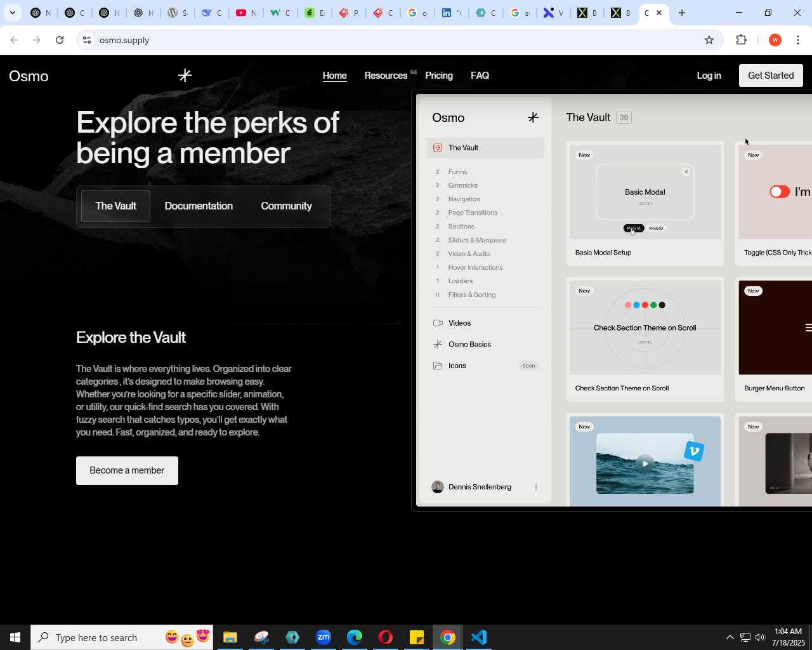812x650 pixels.
Task: Switch to the YouTube browser tab
Action: coord(246,13)
